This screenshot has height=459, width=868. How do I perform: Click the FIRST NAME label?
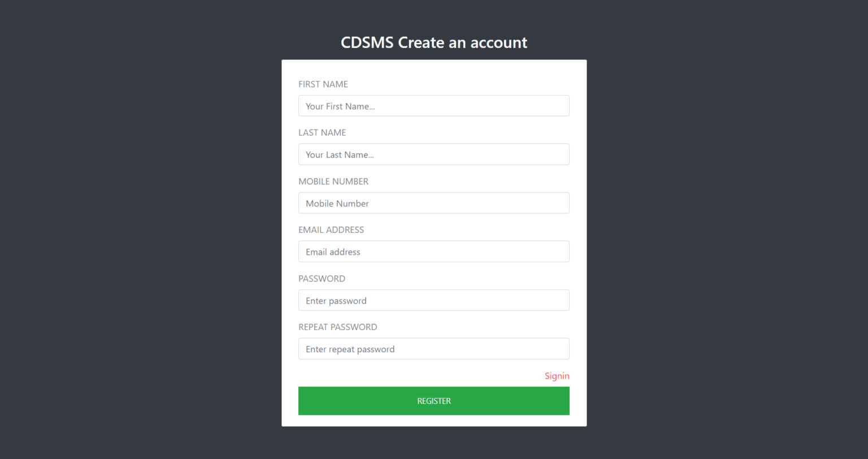323,84
